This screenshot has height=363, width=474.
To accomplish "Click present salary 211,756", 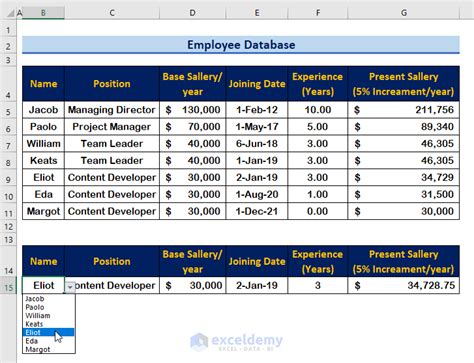I will point(404,110).
